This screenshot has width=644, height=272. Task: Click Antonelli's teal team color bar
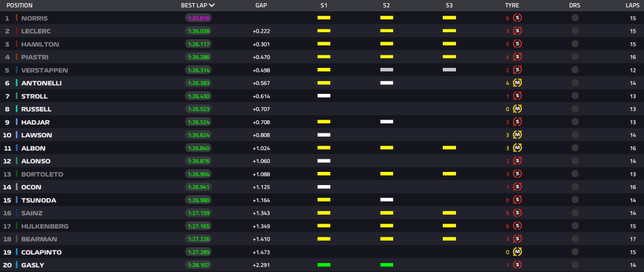pyautogui.click(x=16, y=83)
